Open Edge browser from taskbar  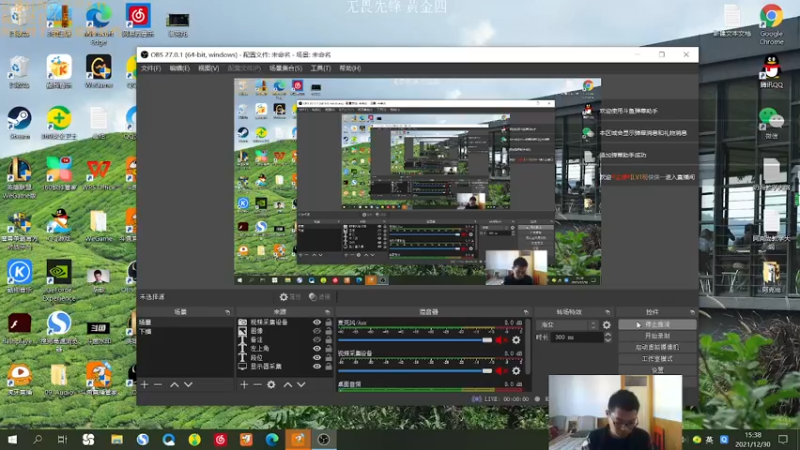(x=272, y=439)
